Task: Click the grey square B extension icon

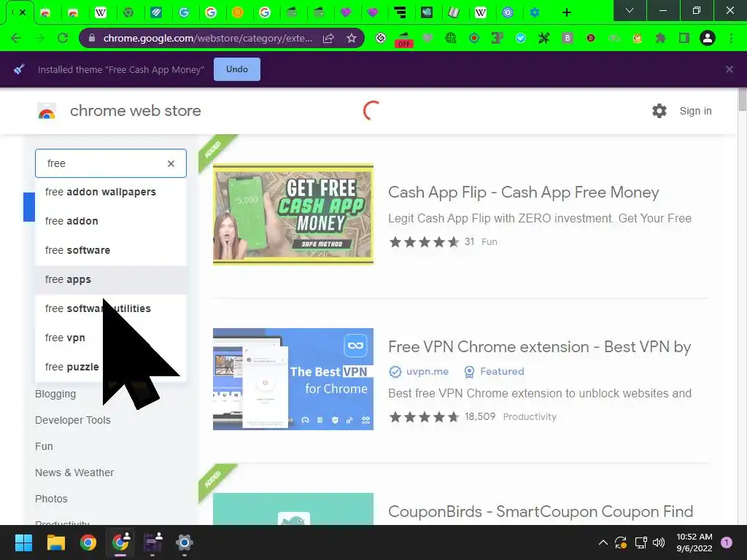Action: click(x=567, y=38)
